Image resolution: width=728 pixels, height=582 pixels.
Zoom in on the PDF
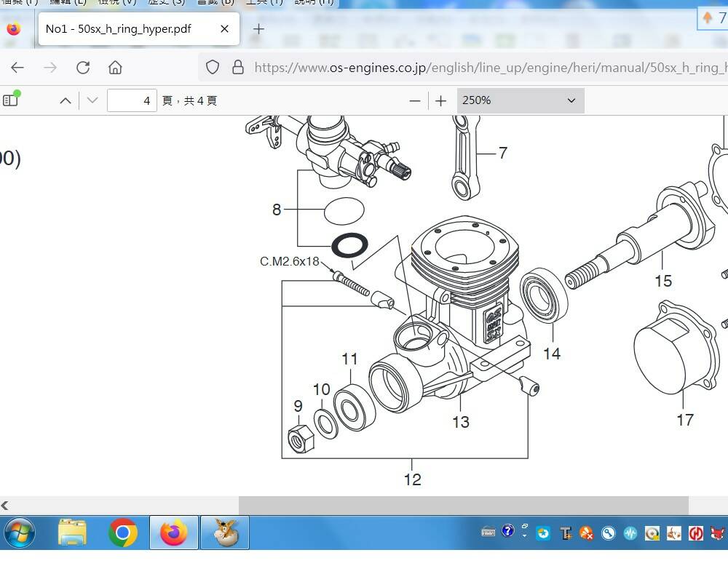[440, 100]
